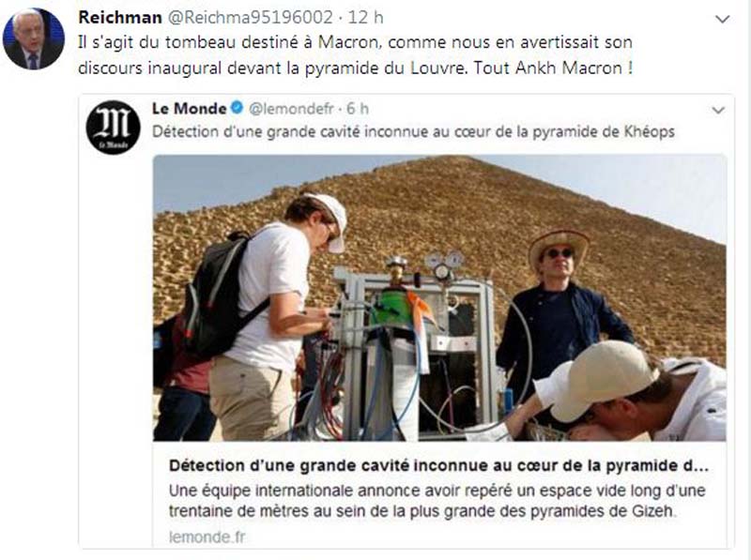751x560 pixels.
Task: Open the 12 h timestamp of the tweet
Action: coord(365,17)
